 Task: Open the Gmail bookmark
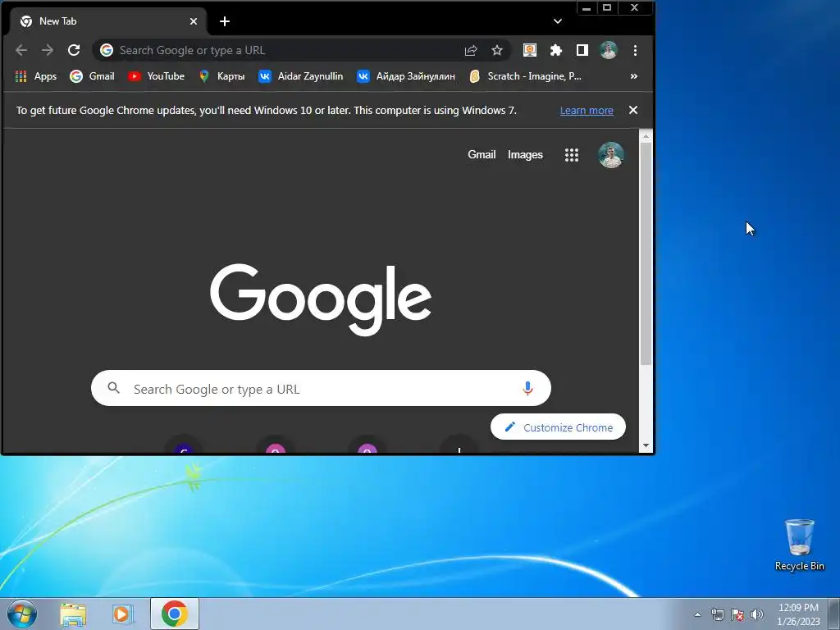[92, 76]
